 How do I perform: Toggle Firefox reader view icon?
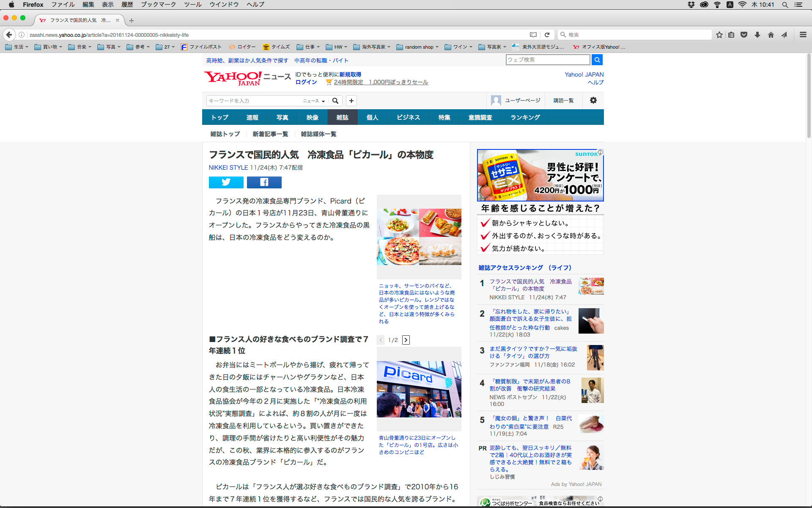click(x=533, y=35)
